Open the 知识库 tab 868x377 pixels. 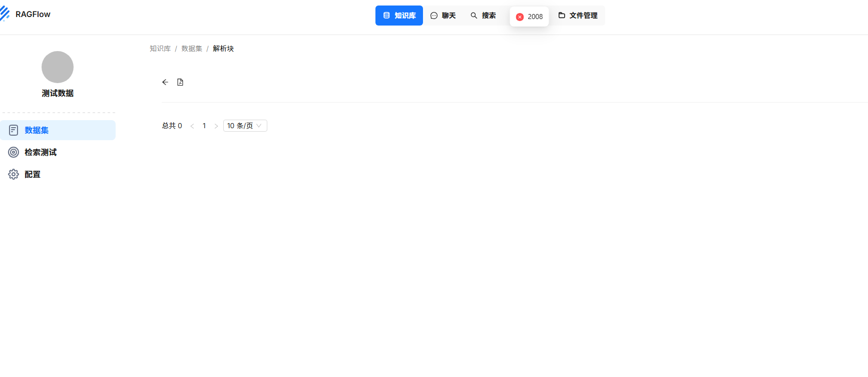point(399,16)
